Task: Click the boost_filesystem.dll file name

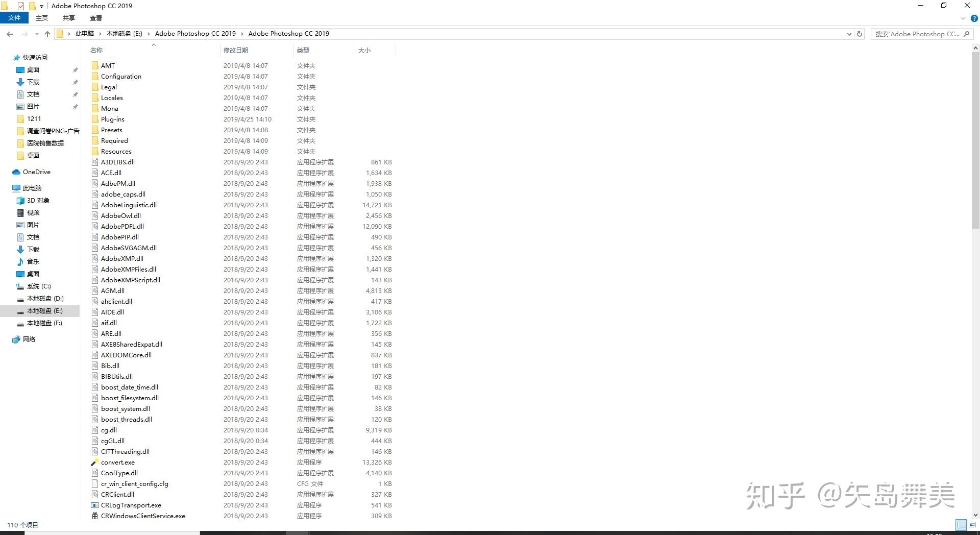Action: point(130,398)
